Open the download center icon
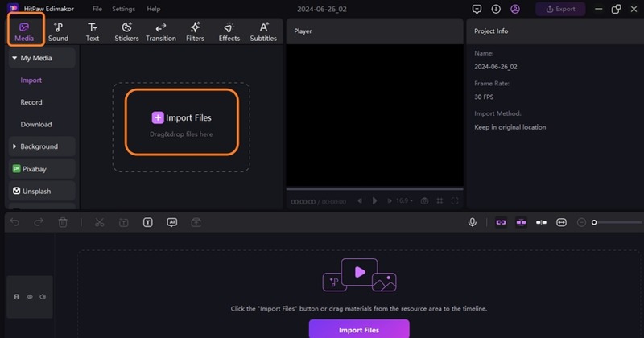Viewport: 644px width, 338px height. pyautogui.click(x=496, y=9)
